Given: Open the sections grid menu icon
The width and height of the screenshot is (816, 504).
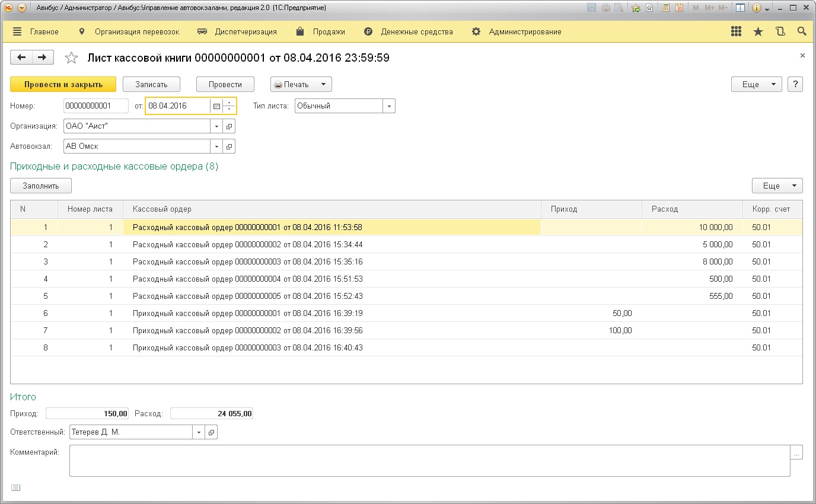Looking at the screenshot, I should [x=737, y=31].
